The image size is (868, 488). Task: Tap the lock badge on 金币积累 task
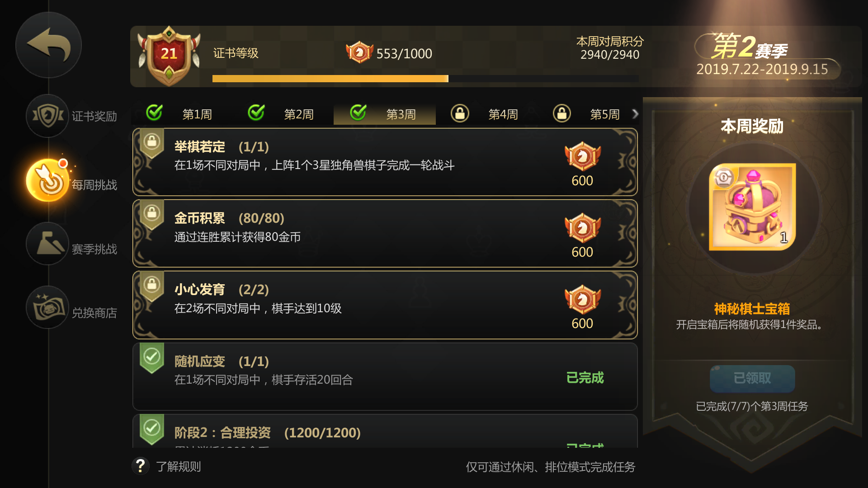tap(152, 215)
